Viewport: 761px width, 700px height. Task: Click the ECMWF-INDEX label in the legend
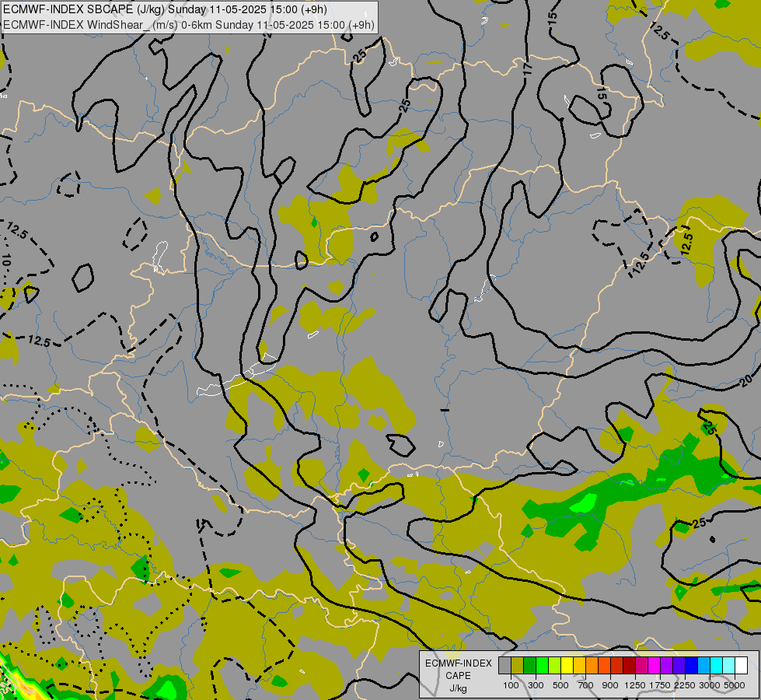tap(459, 663)
